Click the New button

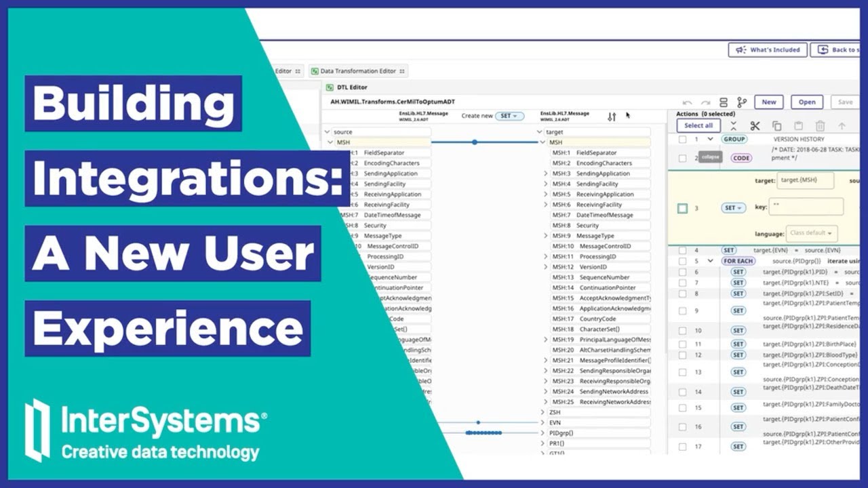768,102
